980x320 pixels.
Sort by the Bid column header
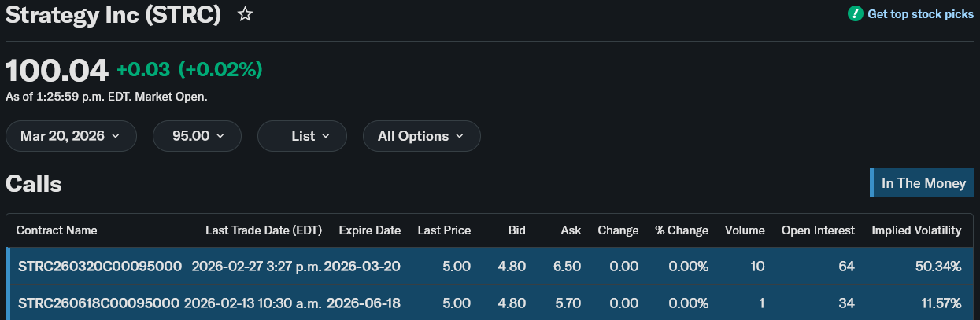coord(516,230)
